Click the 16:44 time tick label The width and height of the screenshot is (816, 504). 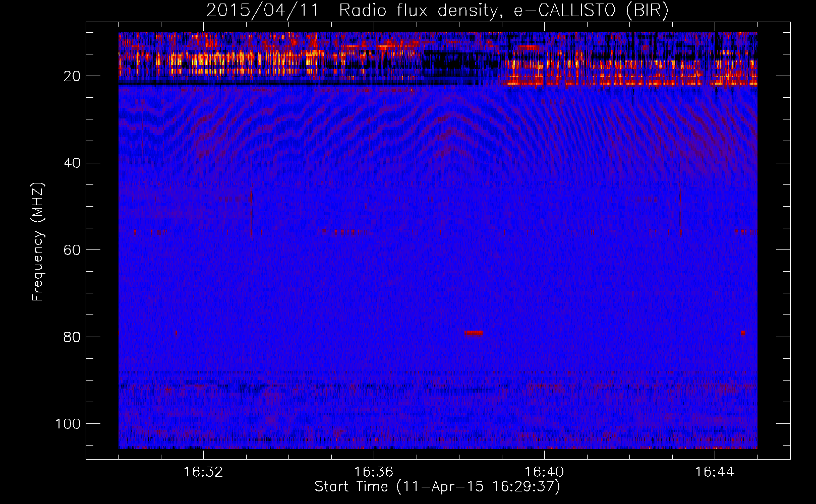coord(715,472)
